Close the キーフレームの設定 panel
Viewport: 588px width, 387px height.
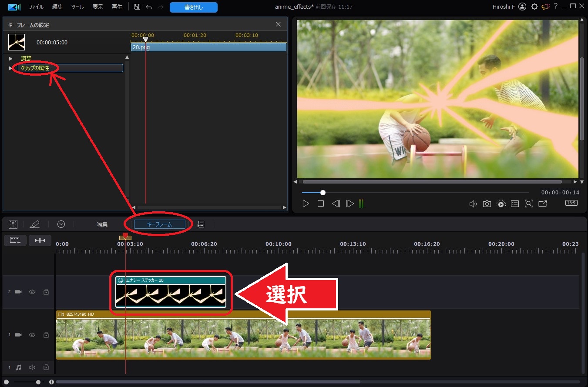(279, 24)
